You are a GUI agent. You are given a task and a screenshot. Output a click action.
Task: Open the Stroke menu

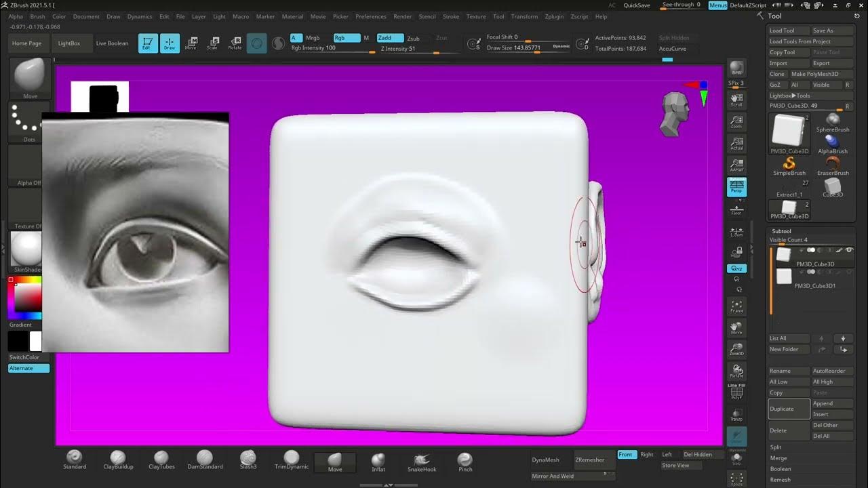coord(451,16)
